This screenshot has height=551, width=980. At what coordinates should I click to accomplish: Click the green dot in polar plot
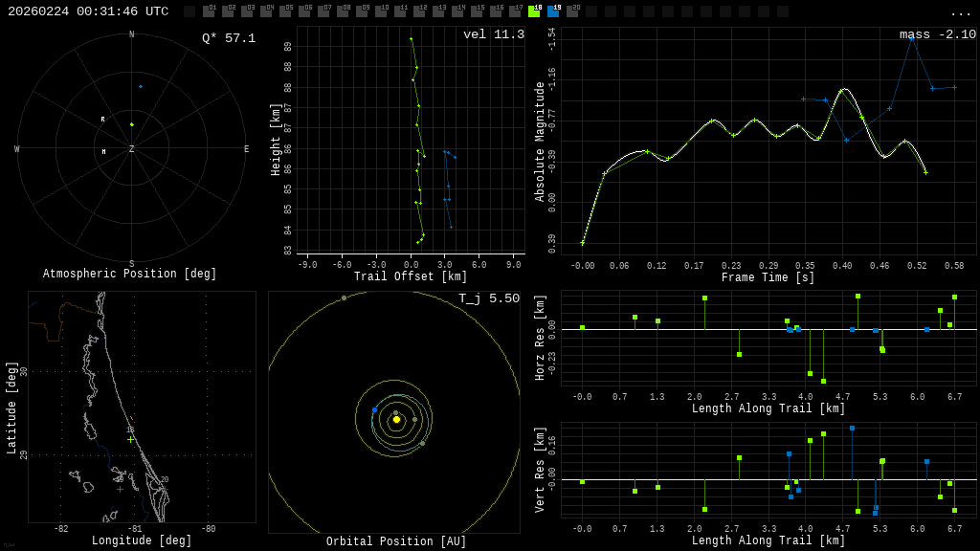pyautogui.click(x=132, y=124)
